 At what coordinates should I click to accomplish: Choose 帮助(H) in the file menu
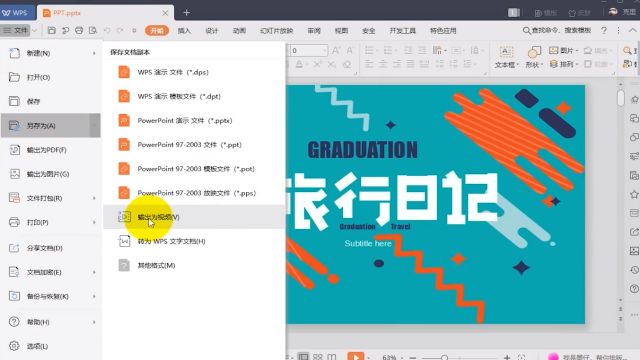pos(51,322)
